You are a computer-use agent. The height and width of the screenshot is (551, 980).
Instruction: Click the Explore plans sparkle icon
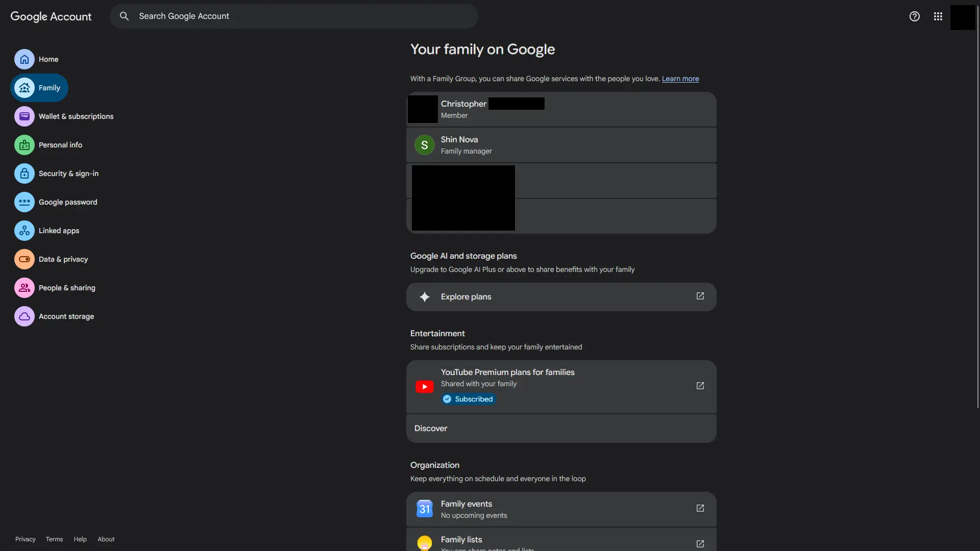click(x=424, y=297)
